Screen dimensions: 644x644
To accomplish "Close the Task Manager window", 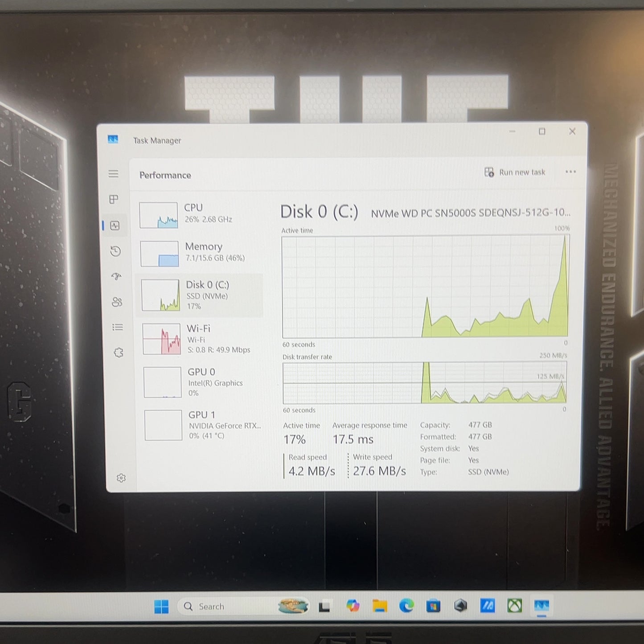I will (572, 131).
